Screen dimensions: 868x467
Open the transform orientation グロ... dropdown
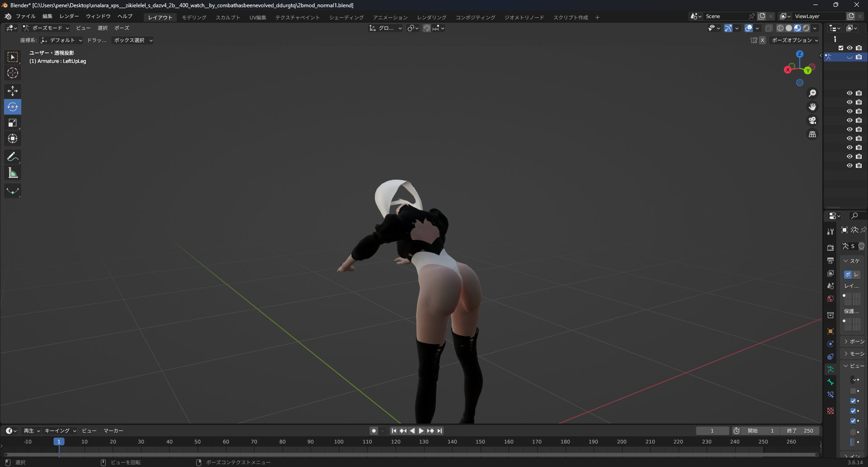click(x=386, y=28)
